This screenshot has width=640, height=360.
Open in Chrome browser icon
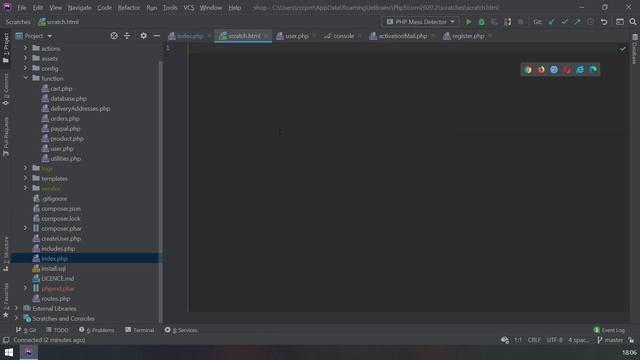coord(528,70)
